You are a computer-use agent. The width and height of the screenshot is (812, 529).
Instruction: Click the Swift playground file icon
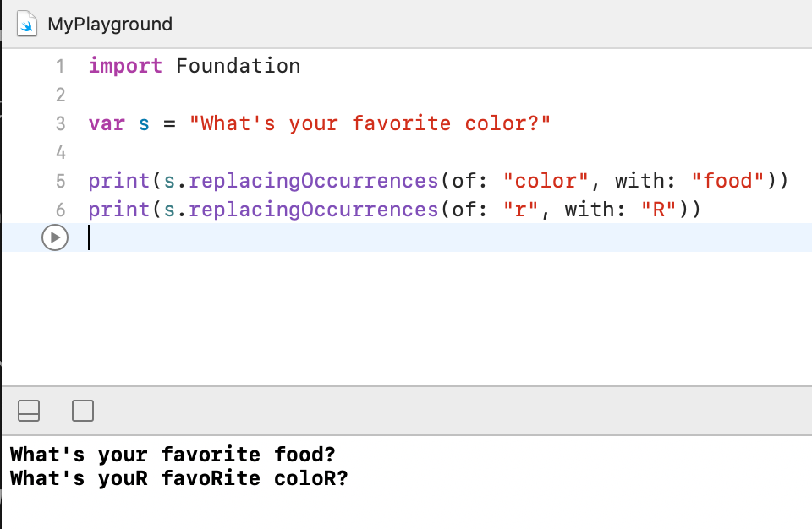click(x=28, y=24)
